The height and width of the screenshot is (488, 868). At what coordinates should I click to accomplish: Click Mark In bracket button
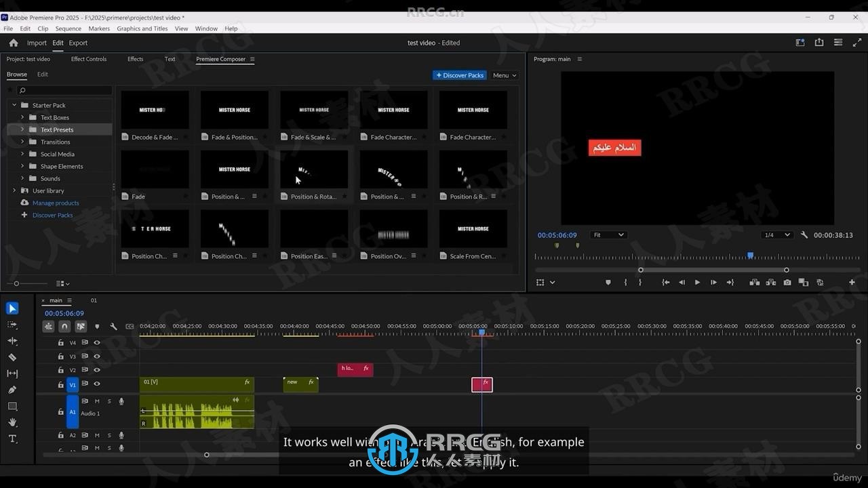[625, 282]
